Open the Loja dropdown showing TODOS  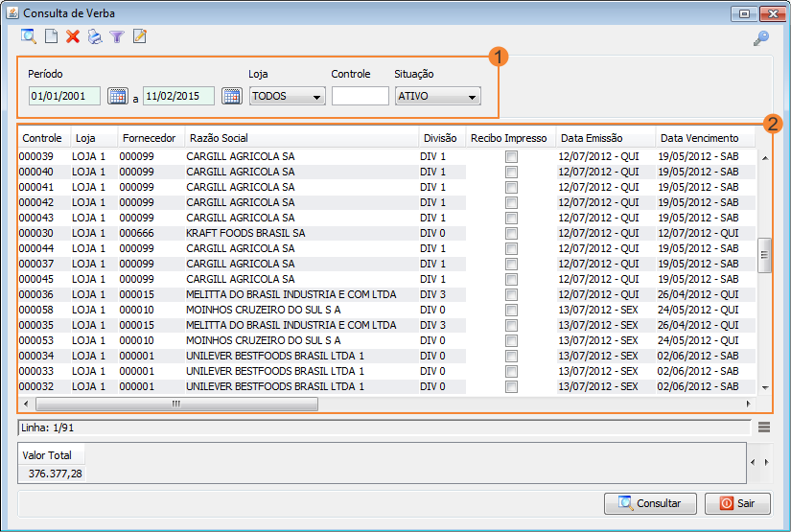pos(287,96)
